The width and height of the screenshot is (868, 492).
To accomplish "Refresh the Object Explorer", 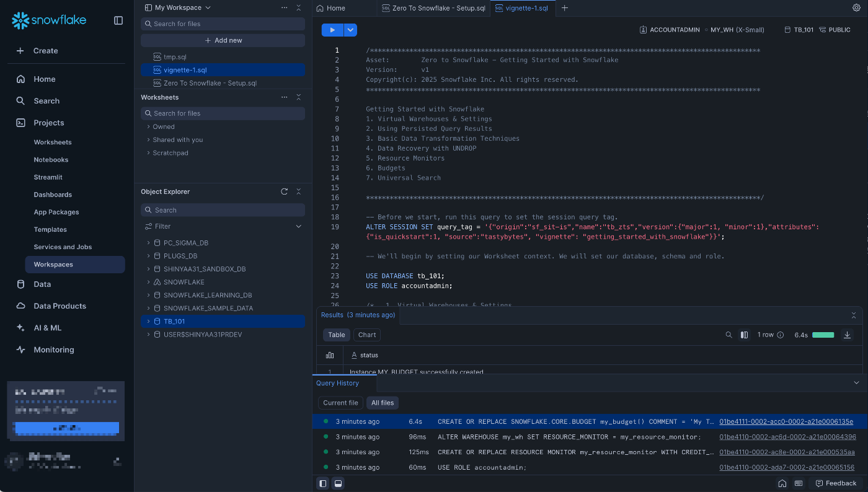I will click(x=285, y=191).
